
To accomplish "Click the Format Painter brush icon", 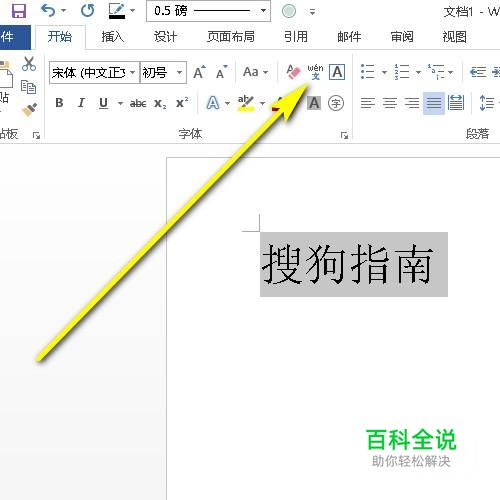I will click(x=29, y=110).
